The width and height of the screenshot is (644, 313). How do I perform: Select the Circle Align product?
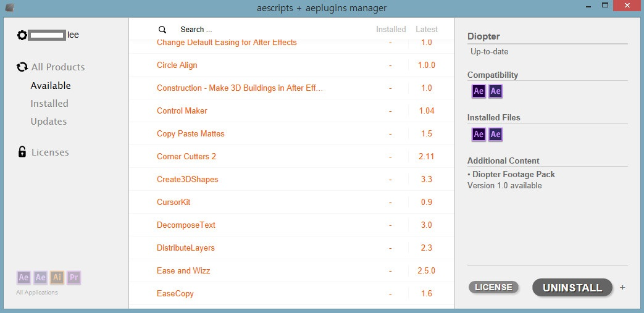[177, 65]
